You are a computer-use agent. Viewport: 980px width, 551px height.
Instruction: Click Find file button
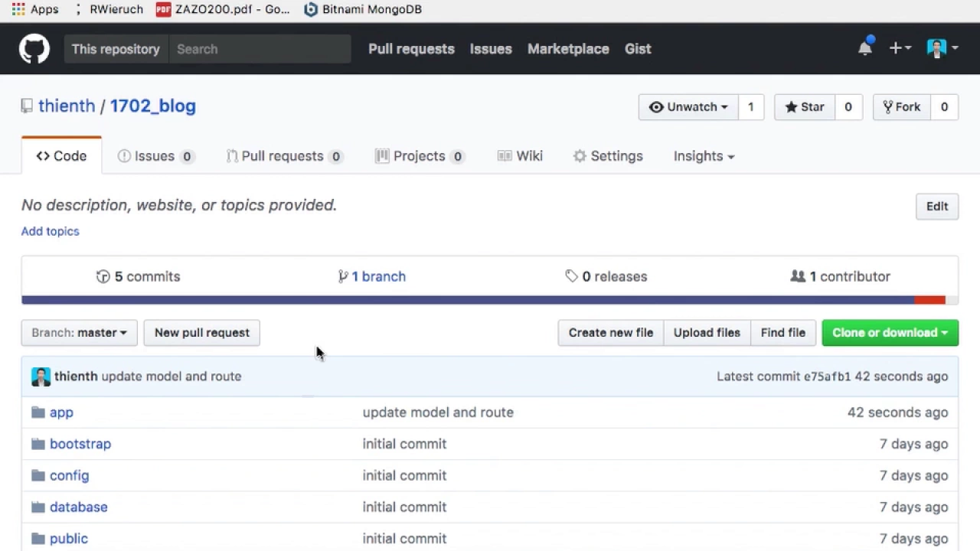coord(782,333)
